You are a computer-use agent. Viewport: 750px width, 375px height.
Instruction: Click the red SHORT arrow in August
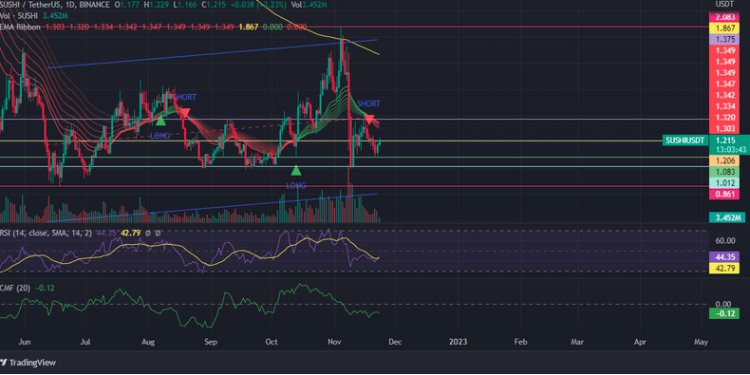185,112
